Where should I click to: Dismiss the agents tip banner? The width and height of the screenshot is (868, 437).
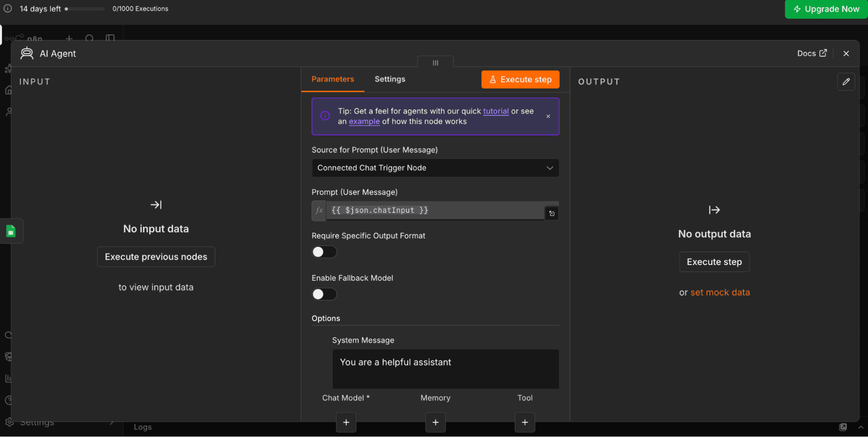(548, 116)
